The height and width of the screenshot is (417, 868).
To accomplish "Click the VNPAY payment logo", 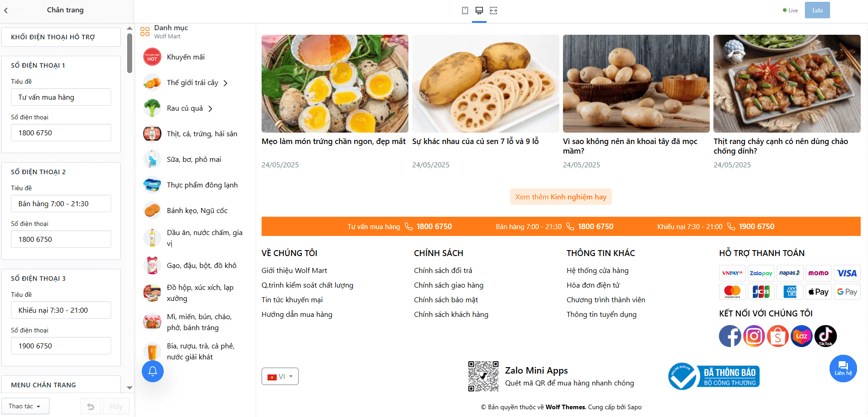I will pos(732,273).
